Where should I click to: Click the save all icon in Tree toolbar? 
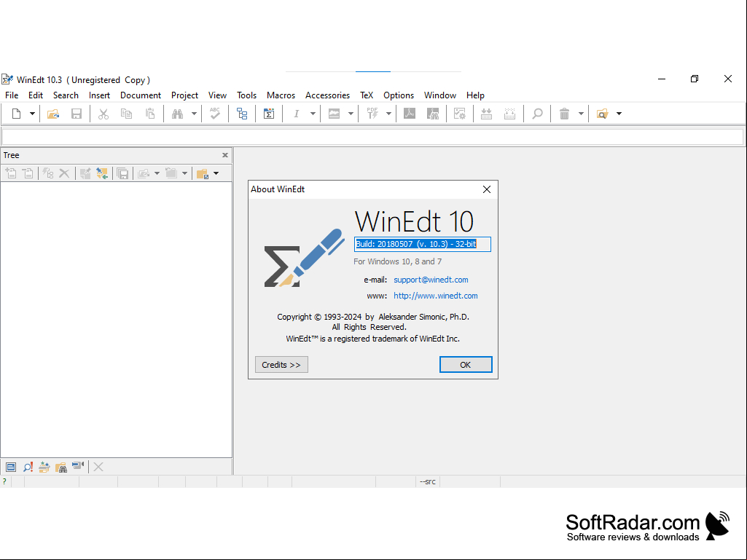pos(122,173)
